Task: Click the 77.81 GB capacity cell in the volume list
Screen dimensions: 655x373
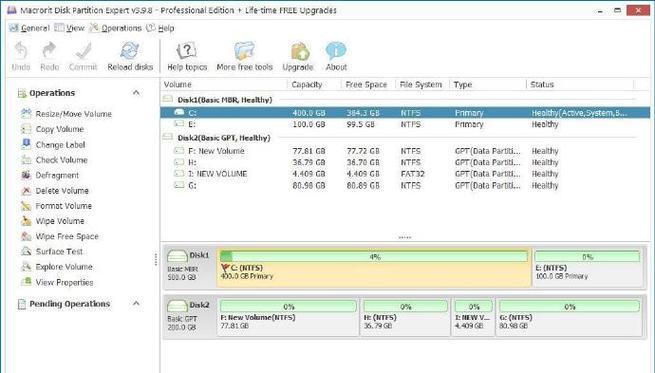Action: [309, 151]
